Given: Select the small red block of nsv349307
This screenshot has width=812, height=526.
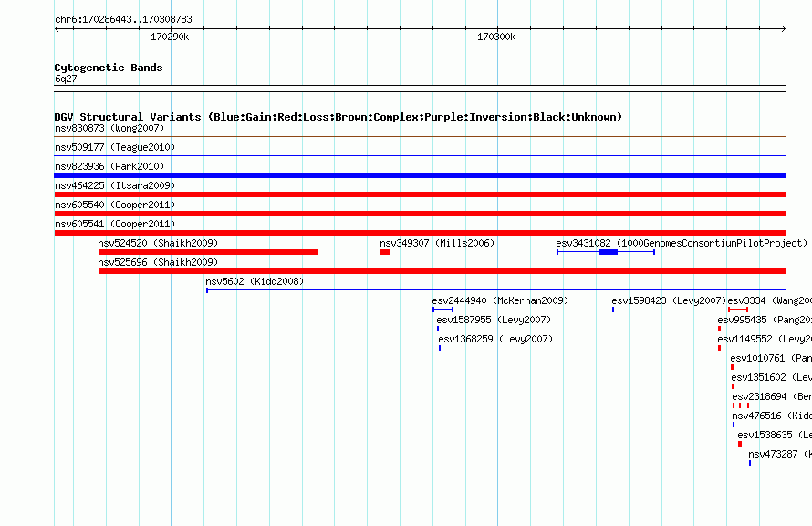Looking at the screenshot, I should (385, 252).
